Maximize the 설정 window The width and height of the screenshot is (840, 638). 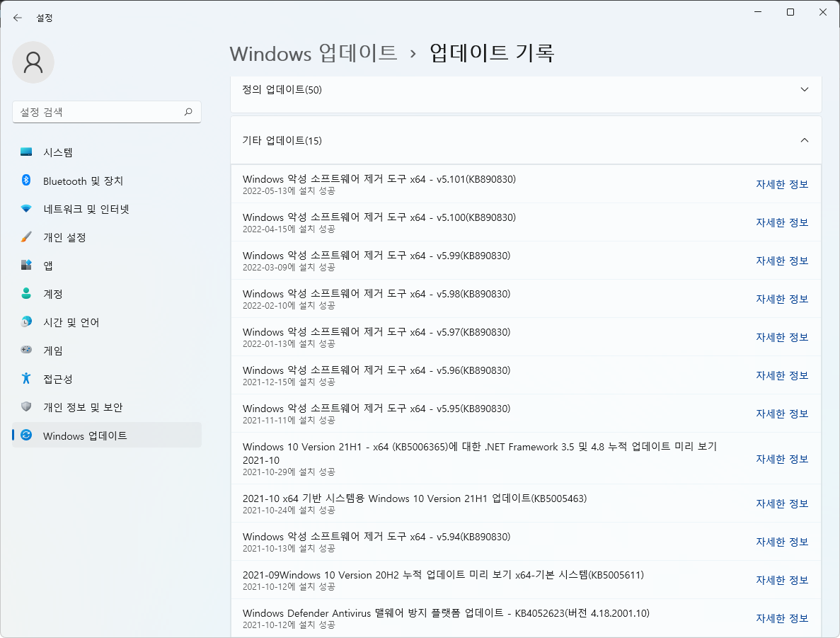[x=790, y=12]
